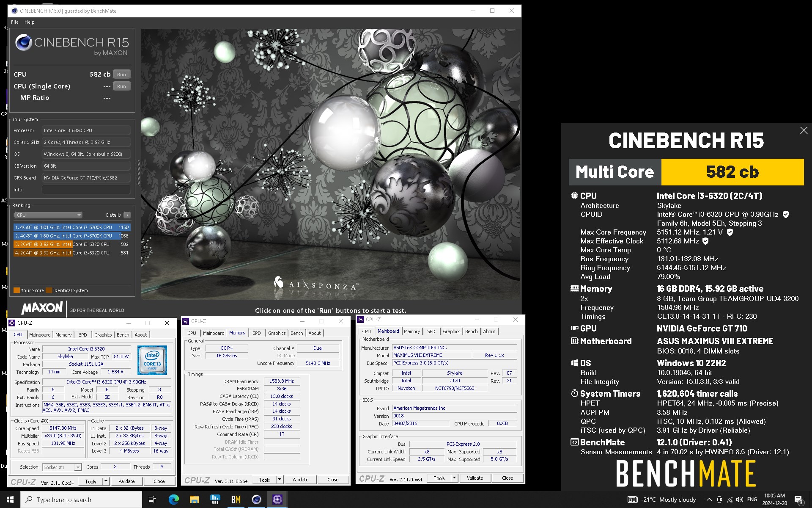Expand ranking Details arrow button
The width and height of the screenshot is (812, 508).
(127, 215)
